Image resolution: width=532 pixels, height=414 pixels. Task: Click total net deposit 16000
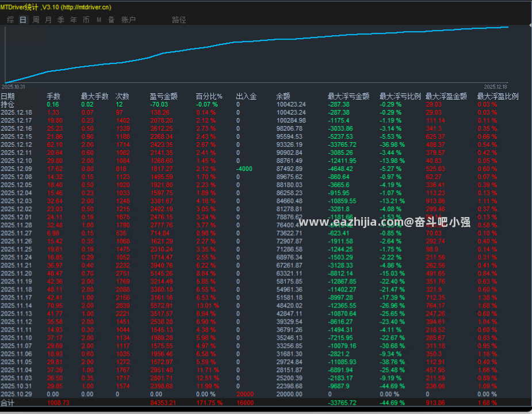(245, 403)
